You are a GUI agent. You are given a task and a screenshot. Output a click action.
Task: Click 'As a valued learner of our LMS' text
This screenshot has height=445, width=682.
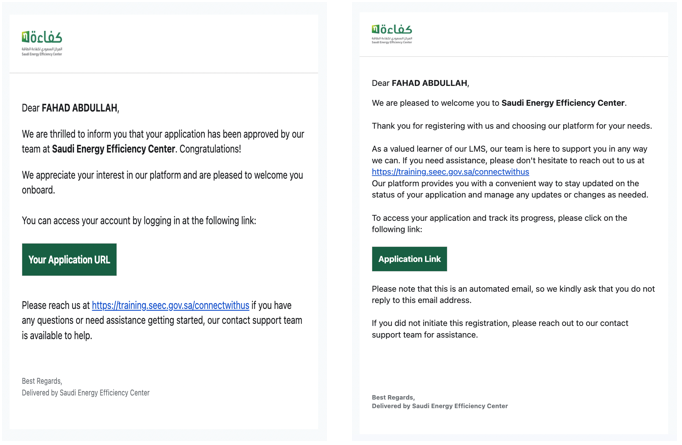[x=509, y=155]
